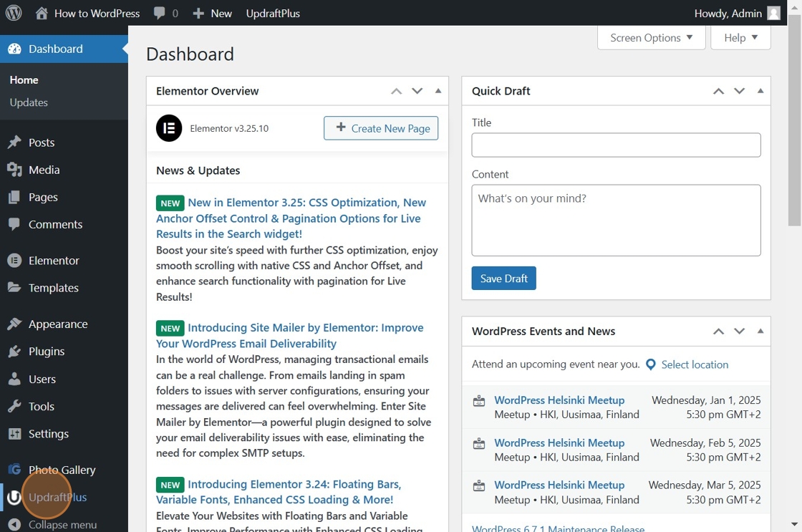Move Elementor Overview widget down
This screenshot has height=532, width=802.
(417, 91)
